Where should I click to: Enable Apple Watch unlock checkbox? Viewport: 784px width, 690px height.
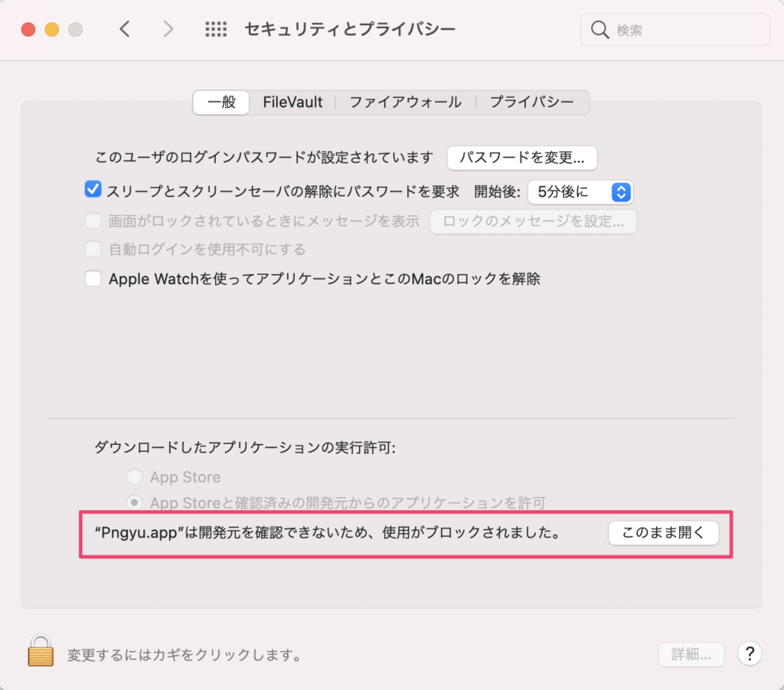tap(93, 278)
